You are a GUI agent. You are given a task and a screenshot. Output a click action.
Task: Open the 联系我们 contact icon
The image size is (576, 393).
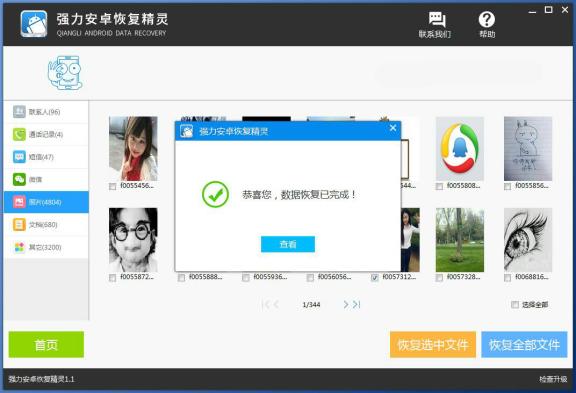(436, 19)
